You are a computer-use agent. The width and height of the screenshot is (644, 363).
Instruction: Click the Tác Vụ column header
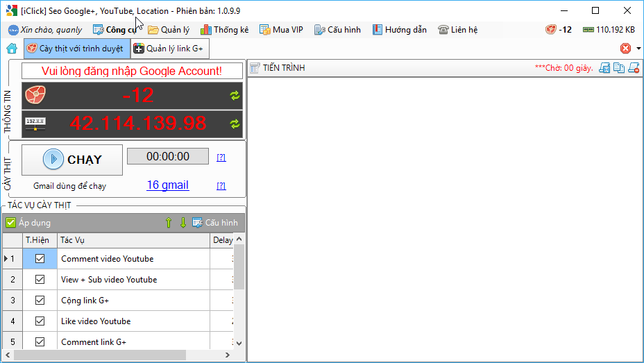[x=133, y=240]
